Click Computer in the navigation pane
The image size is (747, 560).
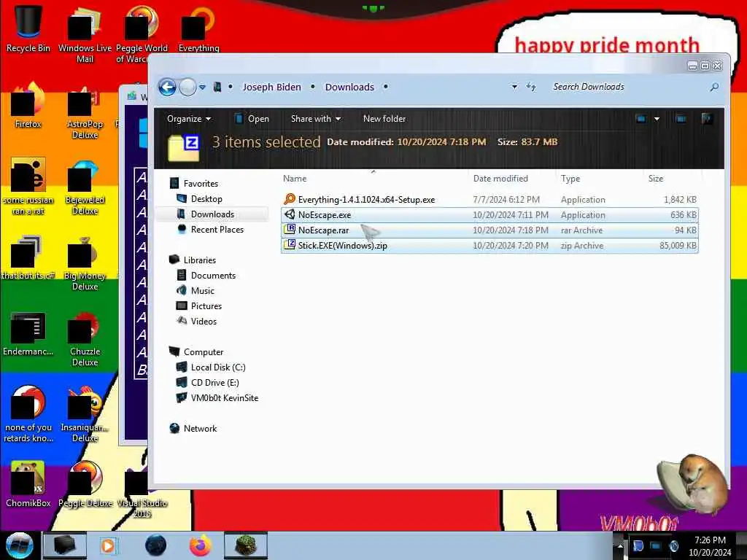[204, 352]
